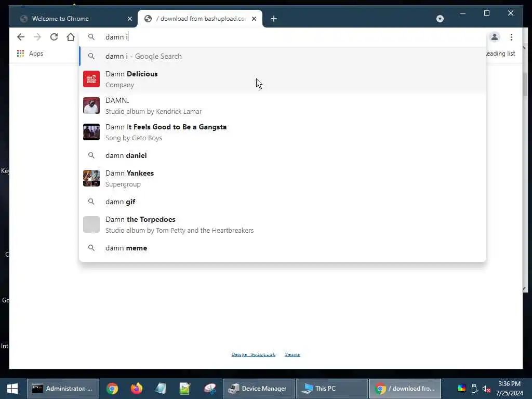Image resolution: width=532 pixels, height=399 pixels.
Task: Reload the page
Action: 54,37
